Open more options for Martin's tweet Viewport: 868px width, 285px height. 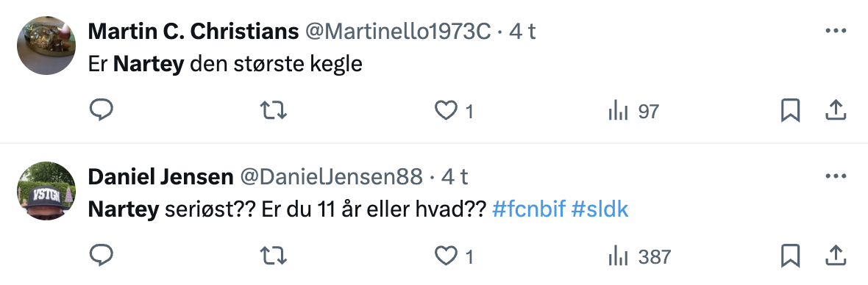(836, 31)
